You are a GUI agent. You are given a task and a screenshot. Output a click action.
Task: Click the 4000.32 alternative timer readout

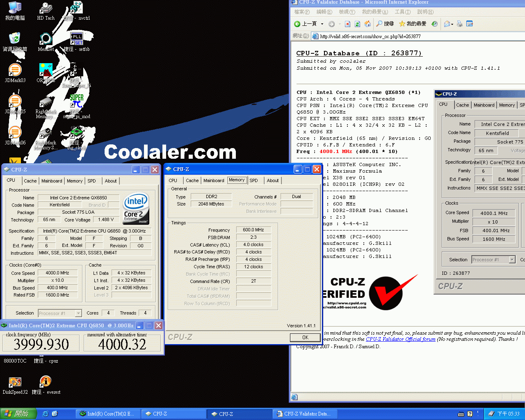pyautogui.click(x=122, y=345)
